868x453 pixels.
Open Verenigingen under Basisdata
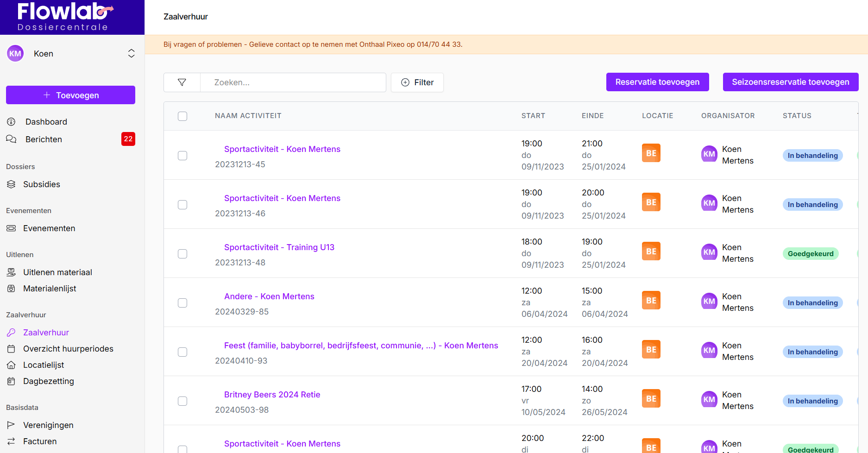click(x=48, y=425)
